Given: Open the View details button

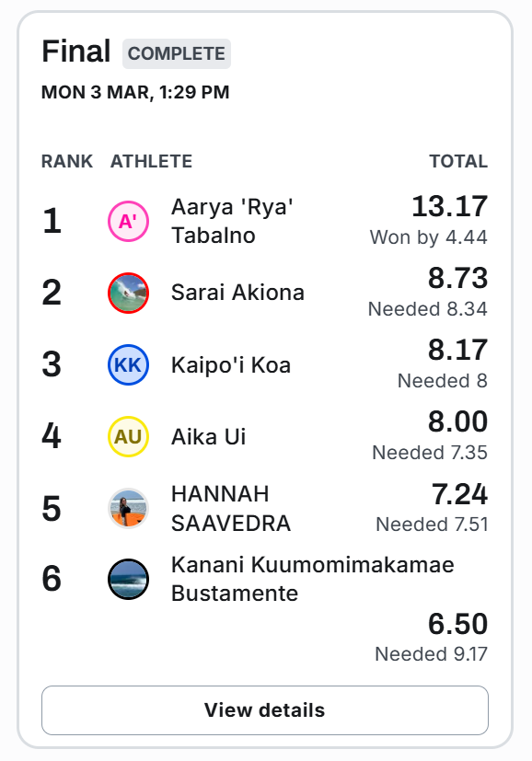Looking at the screenshot, I should coord(265,710).
